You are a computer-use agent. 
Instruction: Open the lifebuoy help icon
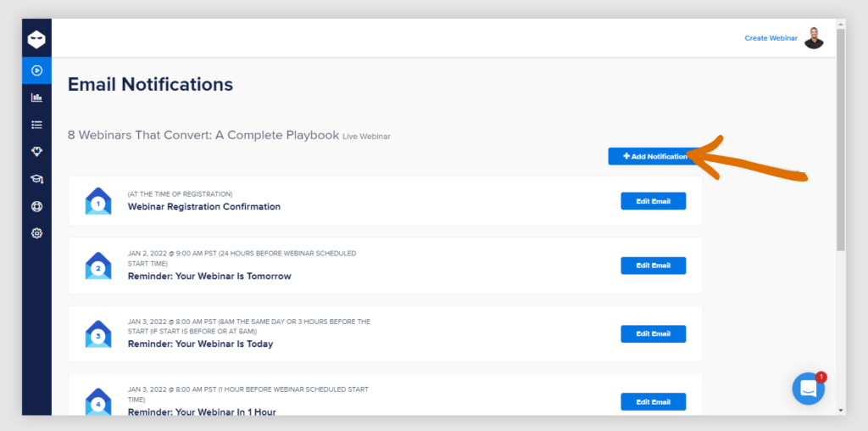click(36, 206)
